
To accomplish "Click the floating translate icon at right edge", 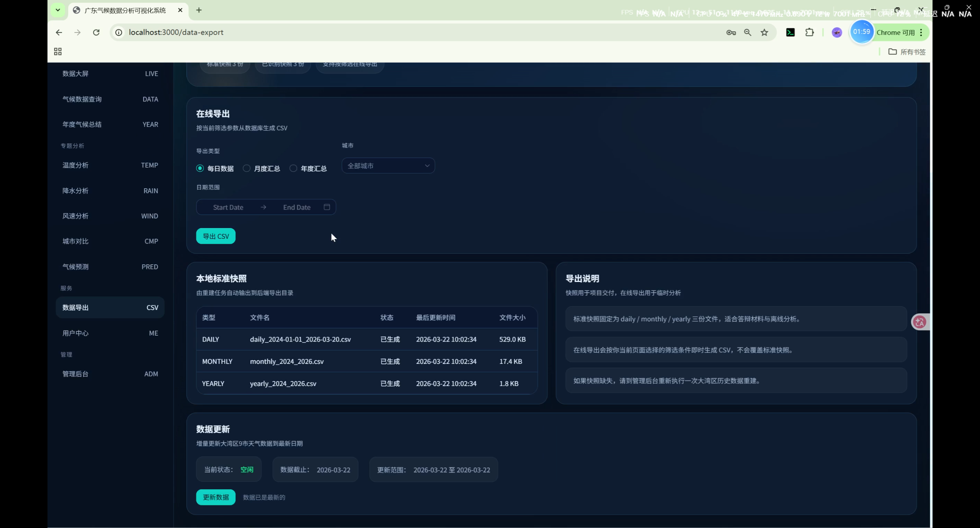I will pos(920,322).
